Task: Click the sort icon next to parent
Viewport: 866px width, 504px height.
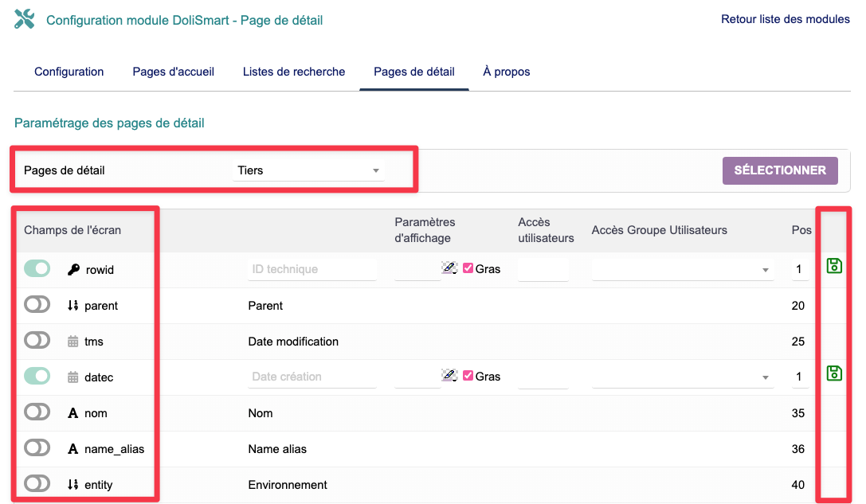Action: point(73,306)
